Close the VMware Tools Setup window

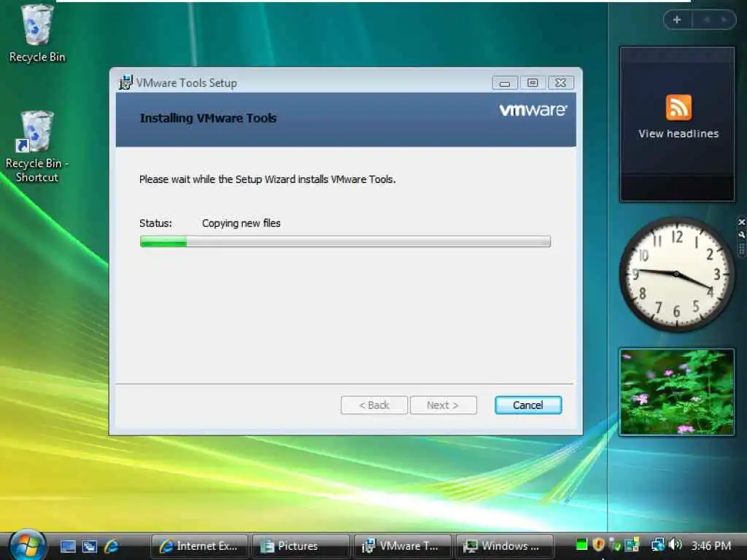pos(561,83)
